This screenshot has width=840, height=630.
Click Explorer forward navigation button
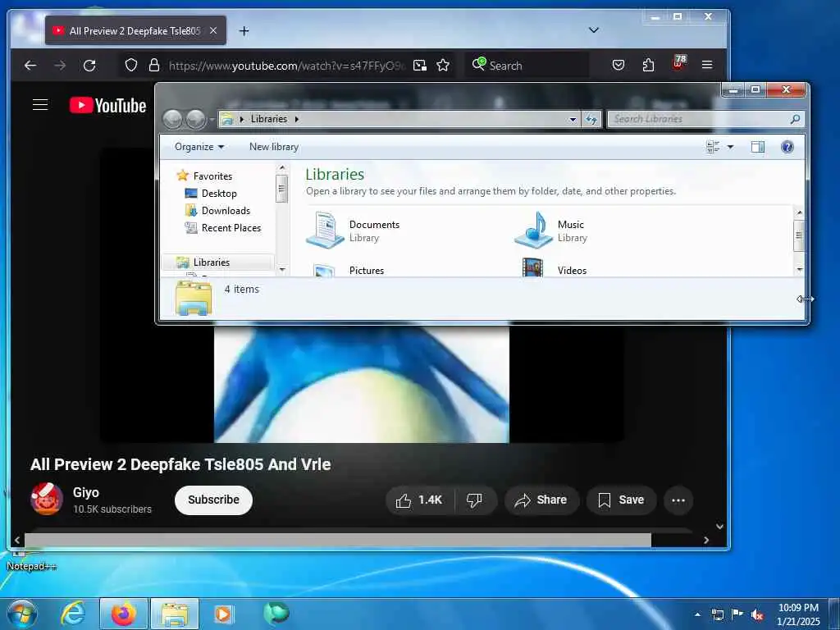195,119
